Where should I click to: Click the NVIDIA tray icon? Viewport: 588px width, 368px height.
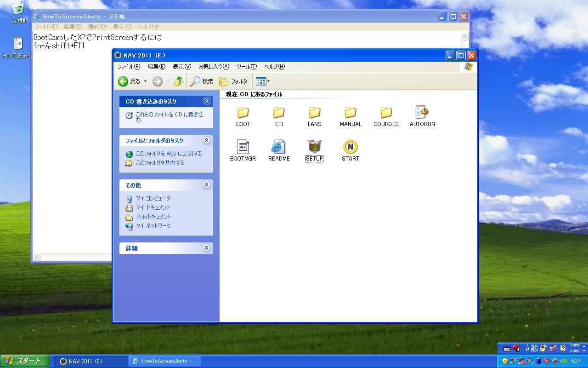(x=563, y=361)
